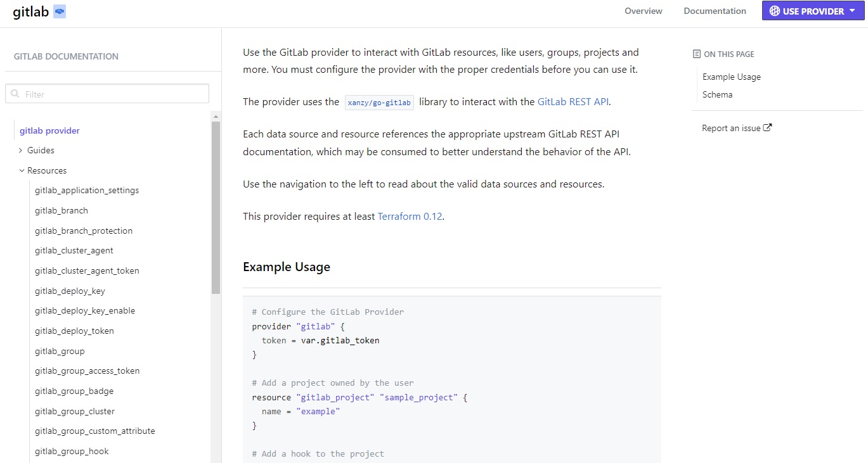The image size is (868, 463).
Task: Open Resources in the navigation tree
Action: pos(47,170)
